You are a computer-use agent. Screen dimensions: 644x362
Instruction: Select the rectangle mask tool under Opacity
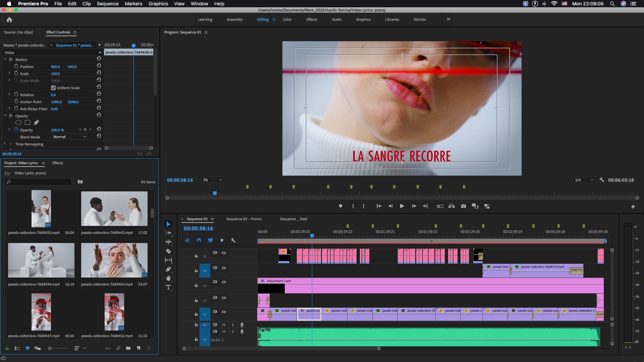click(x=28, y=123)
